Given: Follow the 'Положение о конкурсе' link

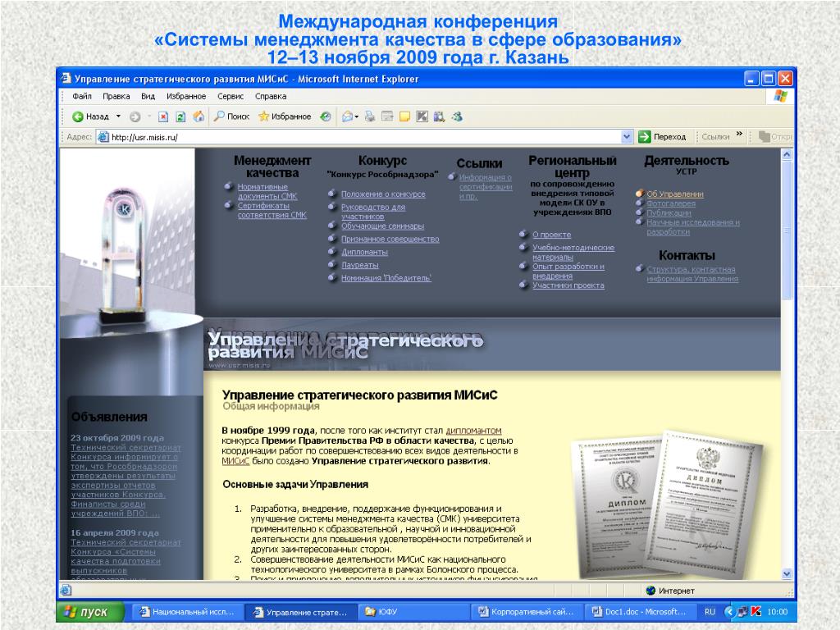Looking at the screenshot, I should tap(384, 194).
